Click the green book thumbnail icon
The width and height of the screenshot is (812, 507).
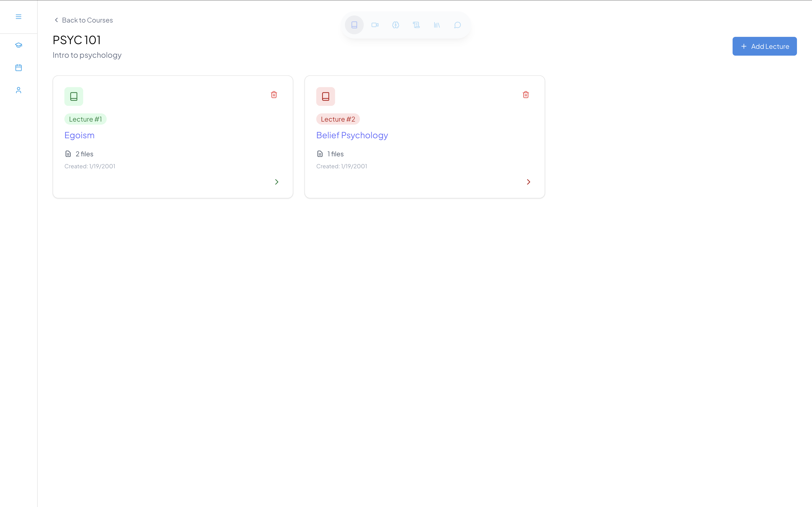coord(74,96)
